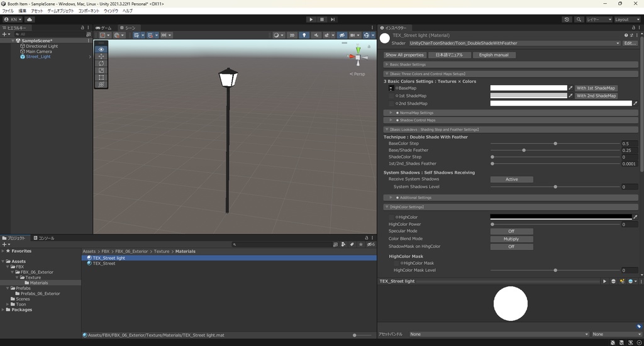Toggle Color Blend Mode Multiply button
The image size is (644, 346).
[511, 239]
